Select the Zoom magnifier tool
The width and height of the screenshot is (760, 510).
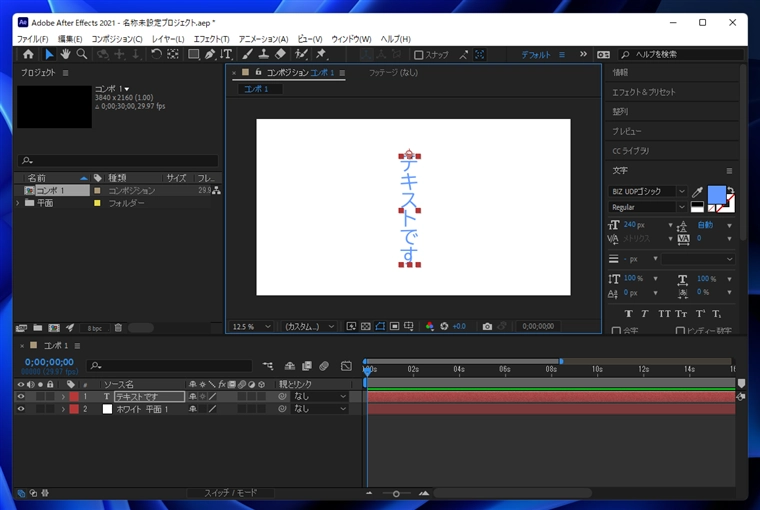click(82, 54)
